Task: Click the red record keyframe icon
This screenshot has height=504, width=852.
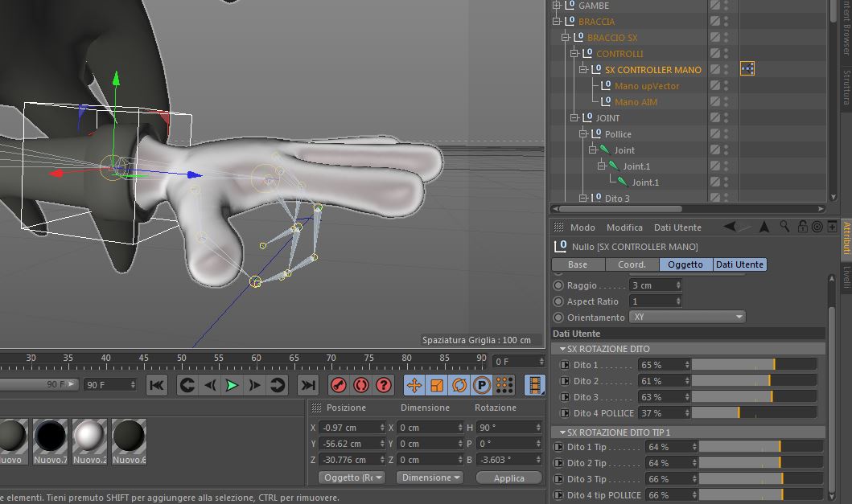Action: [x=339, y=386]
